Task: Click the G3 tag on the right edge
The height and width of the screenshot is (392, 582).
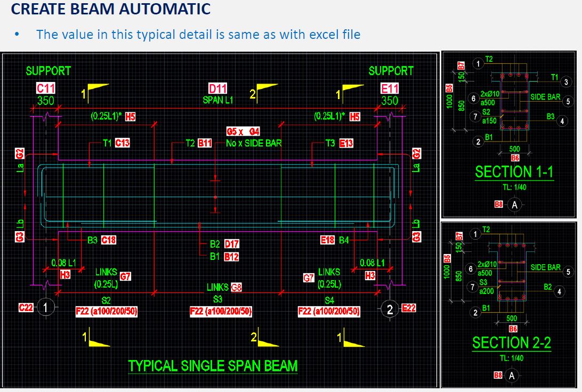Action: point(417,236)
